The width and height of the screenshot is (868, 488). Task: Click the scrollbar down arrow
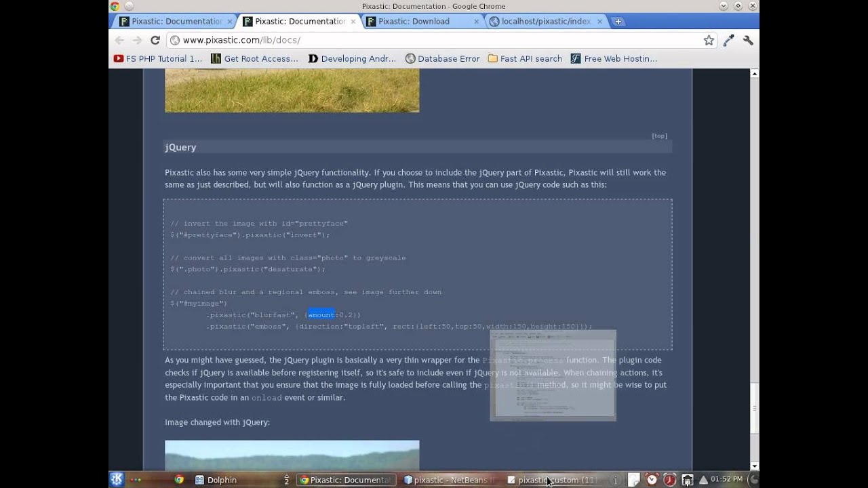754,466
